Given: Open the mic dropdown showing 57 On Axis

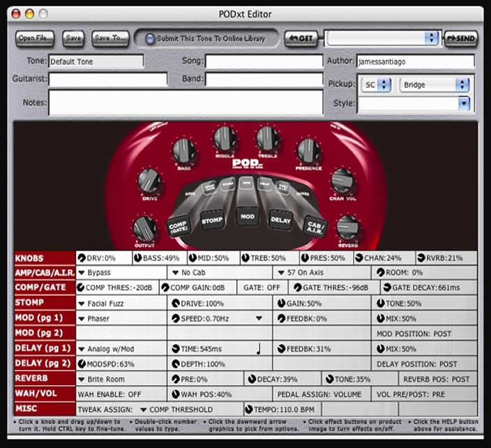Looking at the screenshot, I should [281, 273].
